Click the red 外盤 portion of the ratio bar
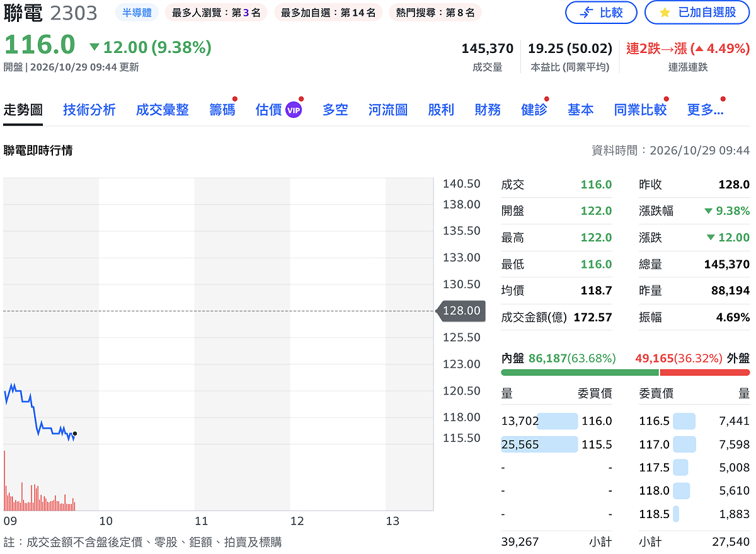Image resolution: width=756 pixels, height=554 pixels. (x=705, y=372)
